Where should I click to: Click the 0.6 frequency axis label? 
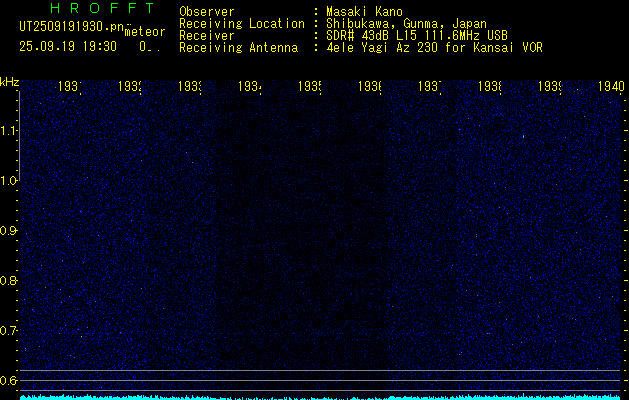tap(8, 380)
